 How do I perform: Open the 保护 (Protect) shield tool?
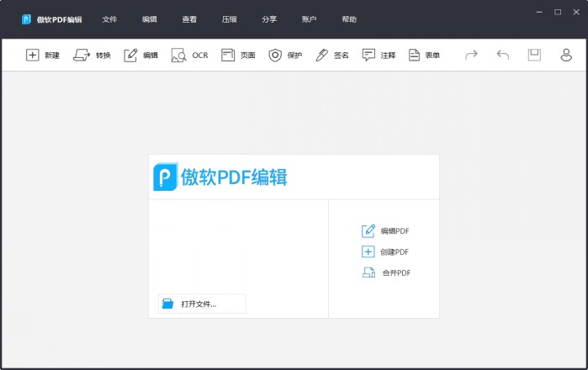pyautogui.click(x=285, y=55)
